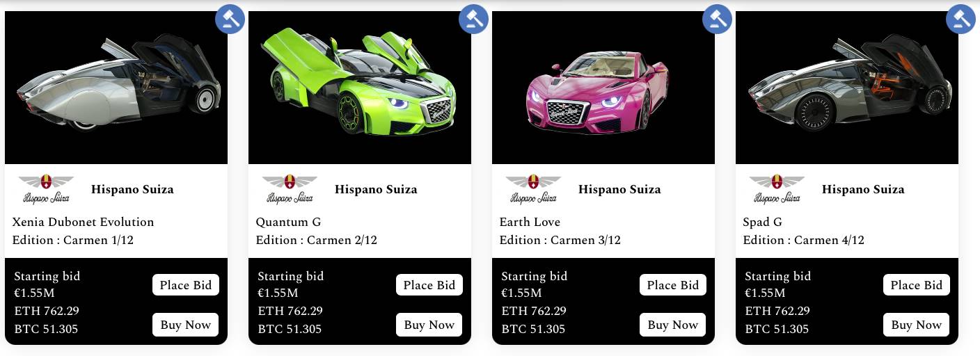
Task: Click auction gavel icon on Spad G card
Action: point(961,19)
